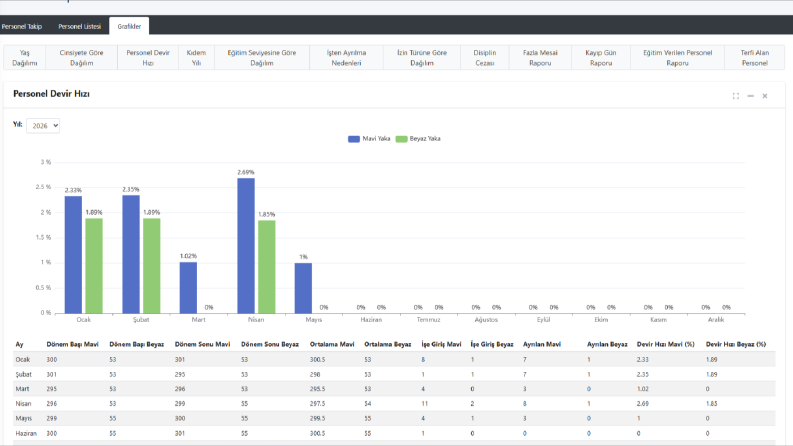This screenshot has width=793, height=446.
Task: Open the Fazla Mesai Raporu
Action: point(540,58)
